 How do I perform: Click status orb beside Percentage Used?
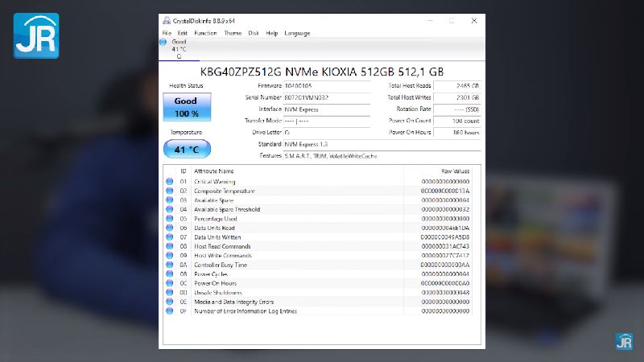click(x=169, y=219)
